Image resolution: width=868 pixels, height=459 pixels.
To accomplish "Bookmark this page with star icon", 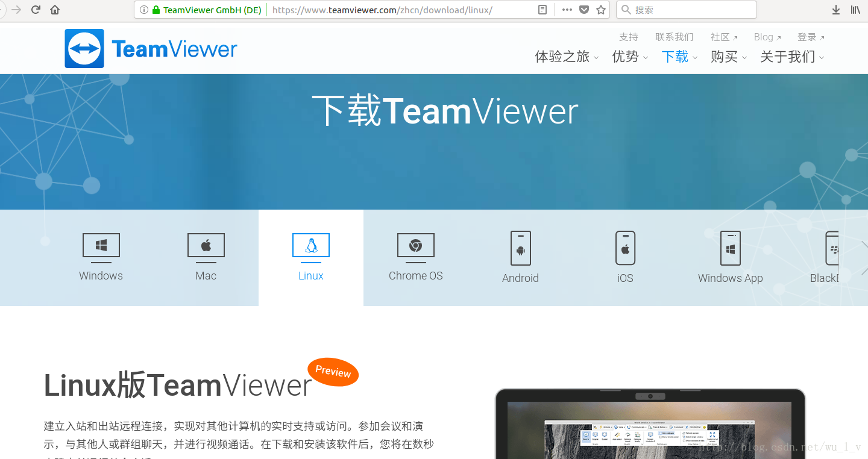I will point(601,10).
